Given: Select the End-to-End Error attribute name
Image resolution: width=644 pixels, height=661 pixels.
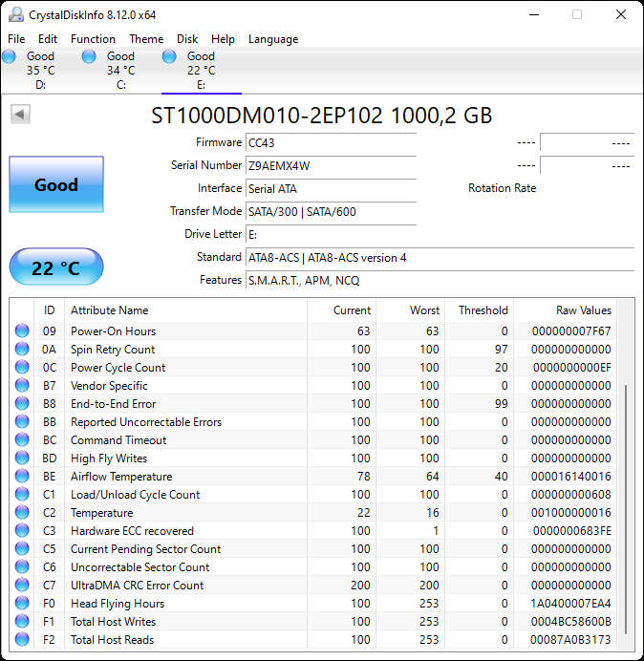Looking at the screenshot, I should coord(113,404).
